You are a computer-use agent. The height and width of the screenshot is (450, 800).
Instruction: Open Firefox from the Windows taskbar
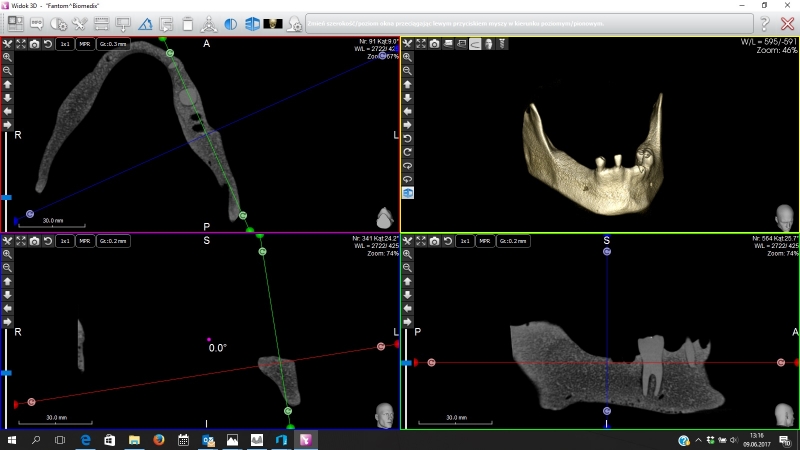coord(158,439)
